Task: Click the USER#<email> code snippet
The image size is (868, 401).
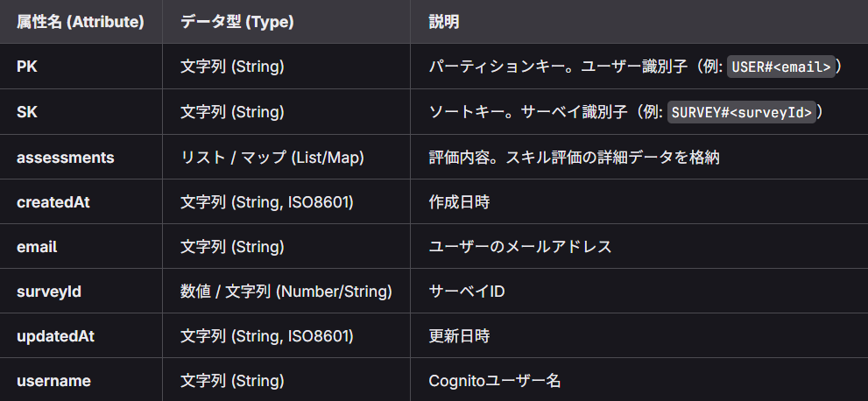Action: [x=780, y=67]
